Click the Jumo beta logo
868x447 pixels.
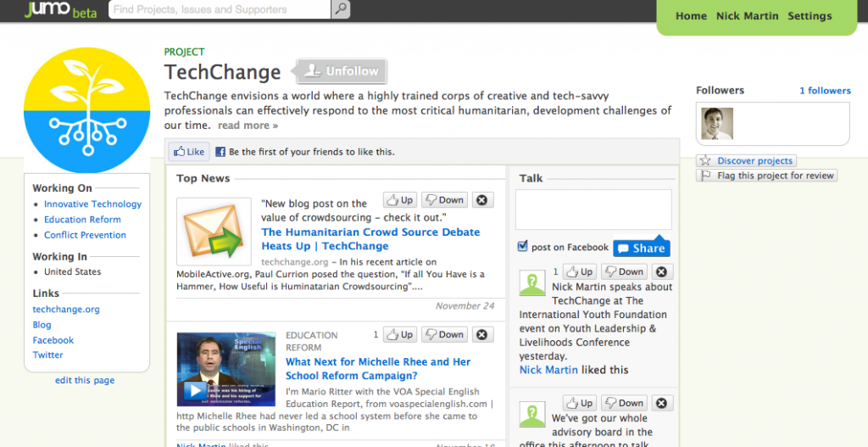tap(60, 10)
